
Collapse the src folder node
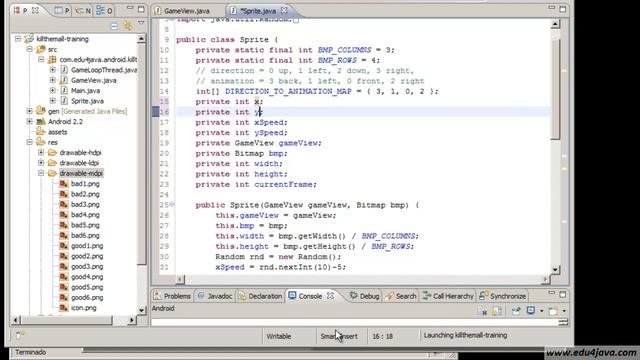click(x=29, y=49)
